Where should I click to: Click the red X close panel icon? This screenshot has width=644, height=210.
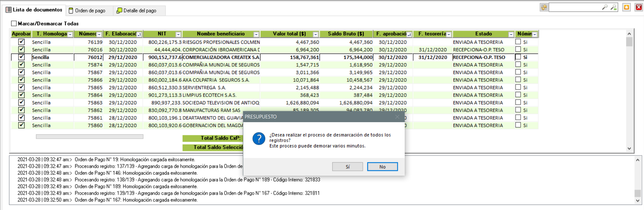(x=639, y=7)
